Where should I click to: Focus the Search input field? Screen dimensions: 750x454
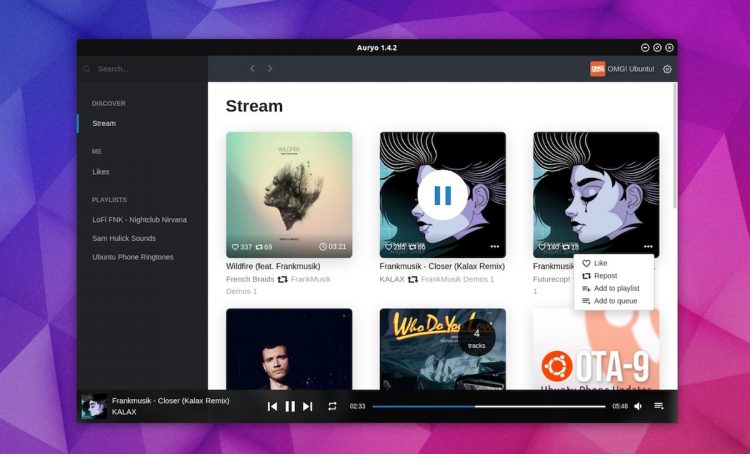[x=143, y=69]
